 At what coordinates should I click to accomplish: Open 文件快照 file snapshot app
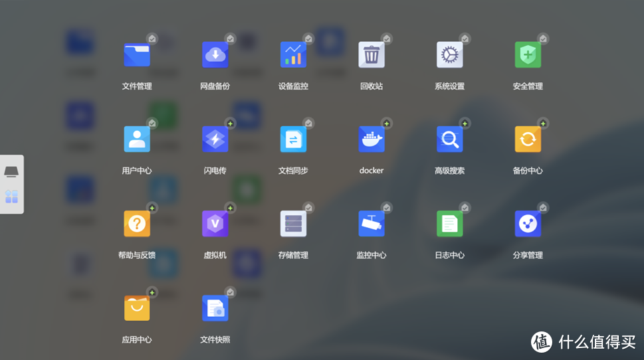pos(215,308)
